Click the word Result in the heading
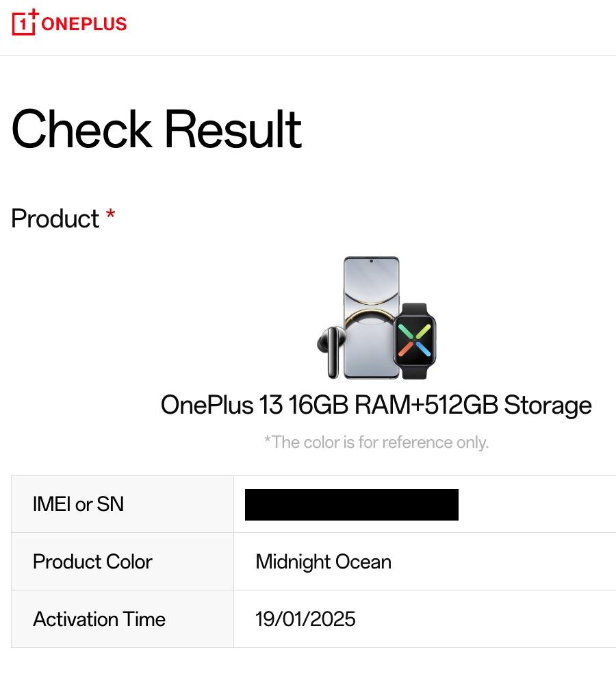616x674 pixels. (233, 129)
